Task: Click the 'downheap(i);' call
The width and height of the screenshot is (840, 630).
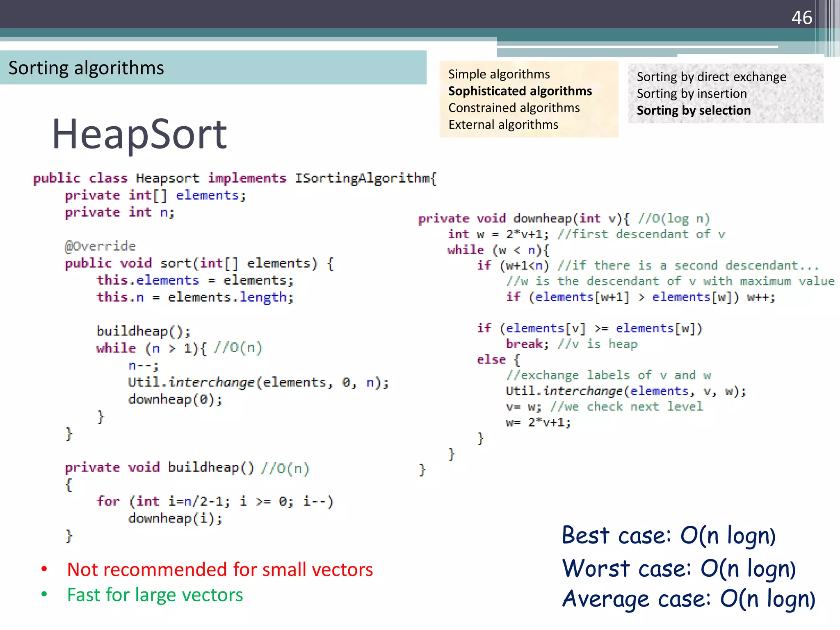Action: (x=176, y=519)
